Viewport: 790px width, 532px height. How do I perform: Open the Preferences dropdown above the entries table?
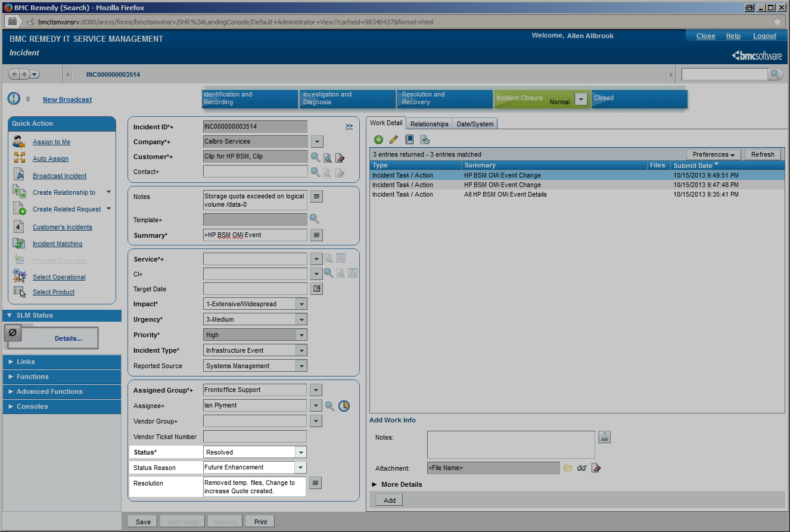click(x=713, y=154)
